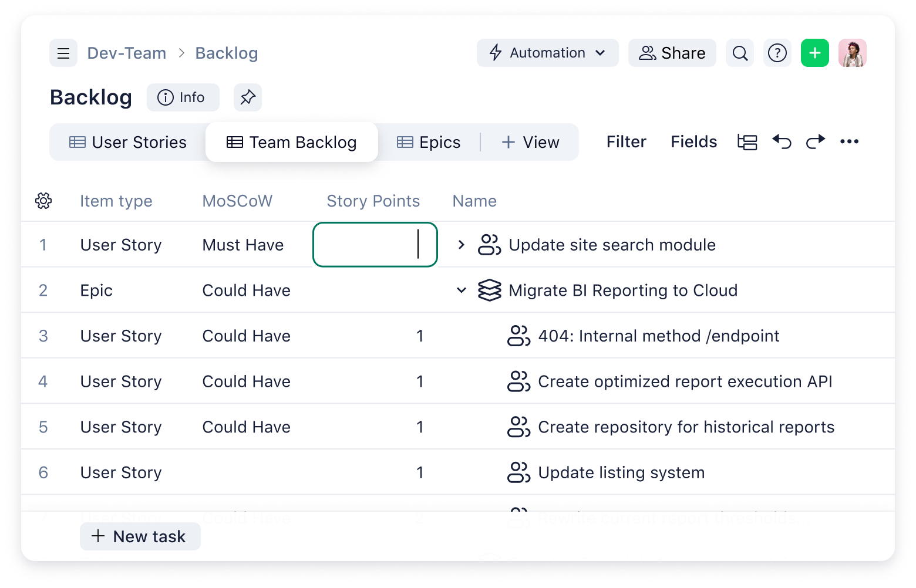
Task: Expand the Update site search module row
Action: [462, 245]
